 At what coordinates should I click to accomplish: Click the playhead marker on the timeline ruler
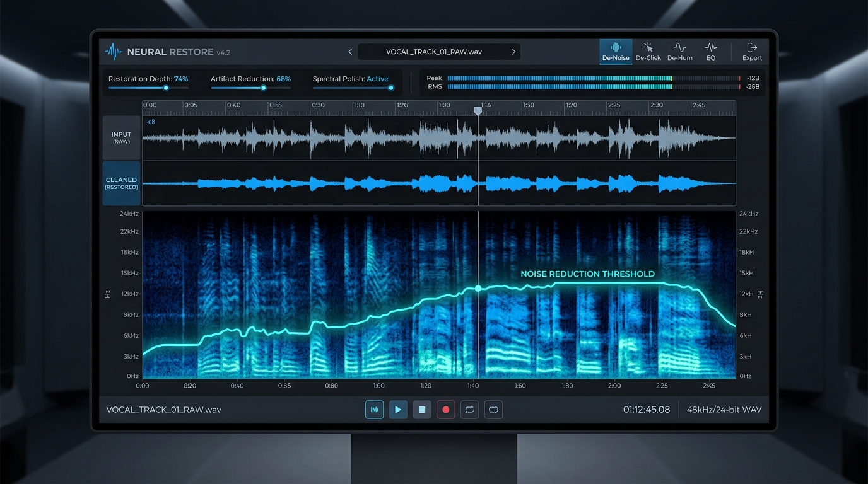coord(478,111)
